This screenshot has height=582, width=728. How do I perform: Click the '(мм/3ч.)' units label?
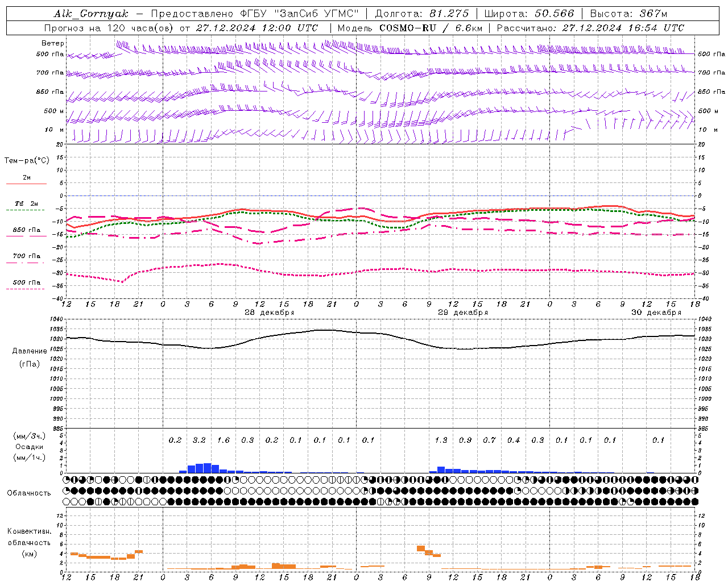pyautogui.click(x=30, y=436)
